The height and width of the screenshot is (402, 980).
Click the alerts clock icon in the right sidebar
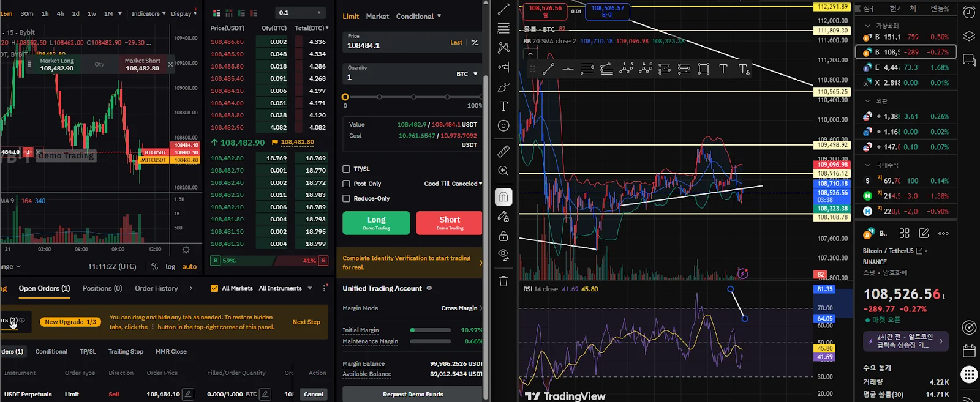click(x=969, y=13)
